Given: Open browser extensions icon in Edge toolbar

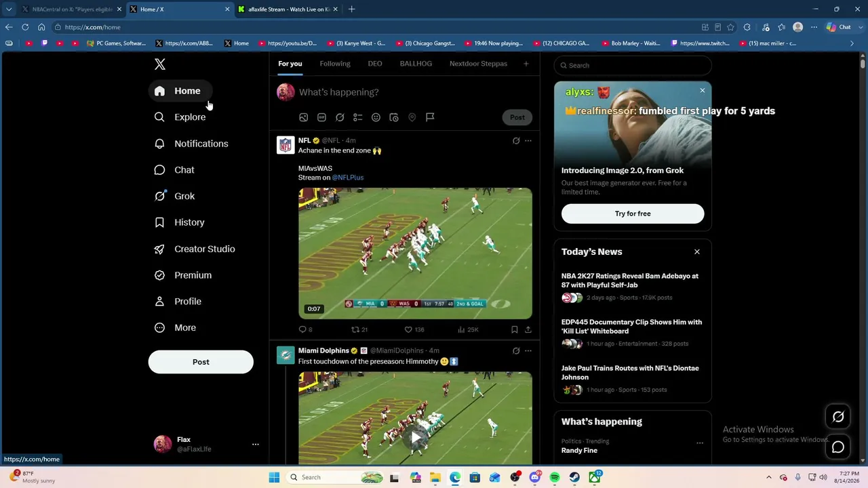Looking at the screenshot, I should pos(747,27).
